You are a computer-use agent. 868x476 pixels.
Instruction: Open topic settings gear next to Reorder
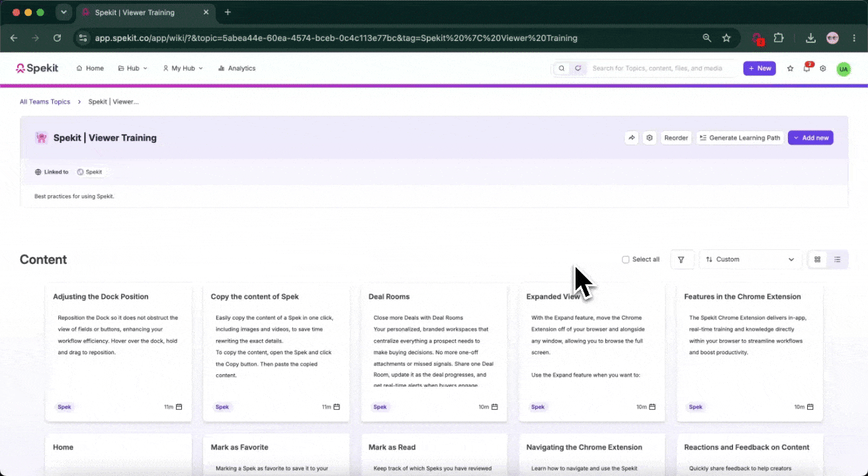coord(650,138)
